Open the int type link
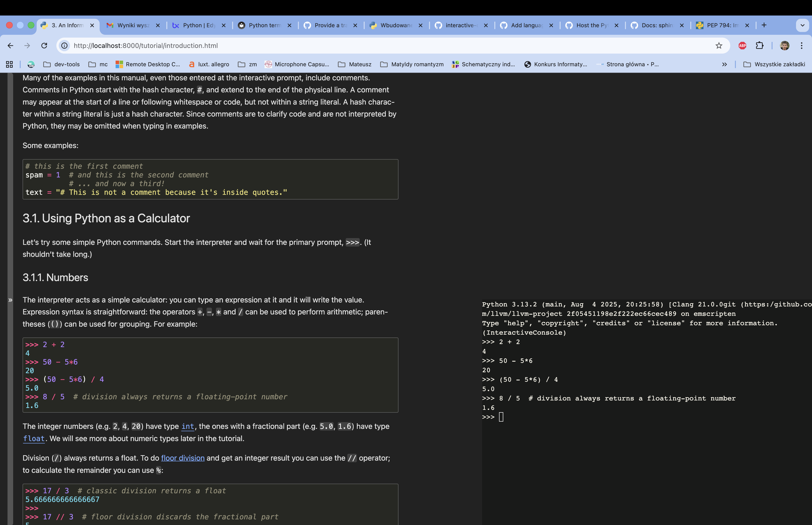The height and width of the screenshot is (525, 812). click(188, 427)
